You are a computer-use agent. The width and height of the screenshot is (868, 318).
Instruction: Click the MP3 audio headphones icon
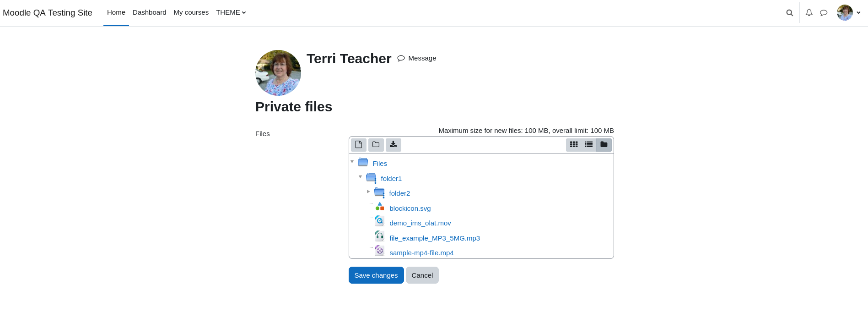380,236
